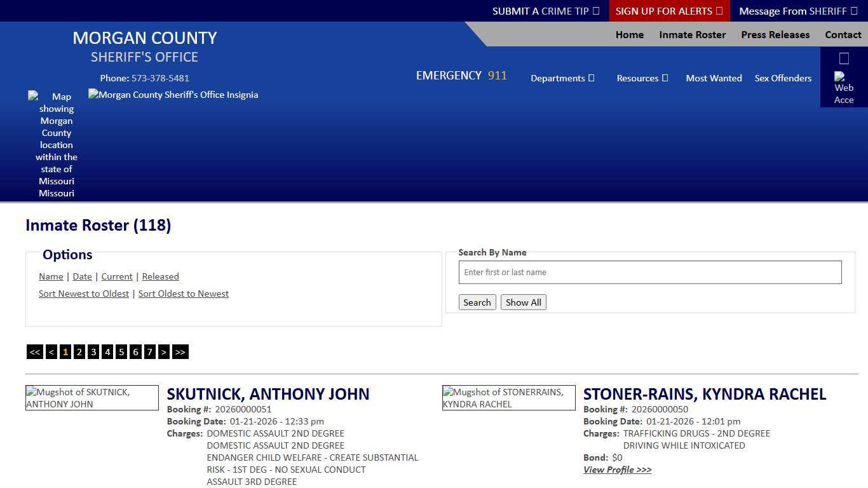Click SIGN UP FOR ALERTS
The height and width of the screenshot is (488, 868).
(x=668, y=11)
